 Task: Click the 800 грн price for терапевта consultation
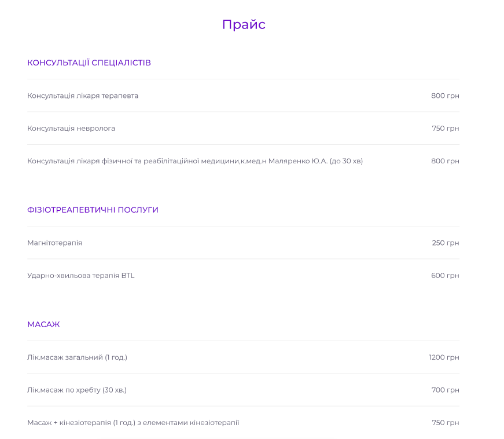[x=445, y=96]
